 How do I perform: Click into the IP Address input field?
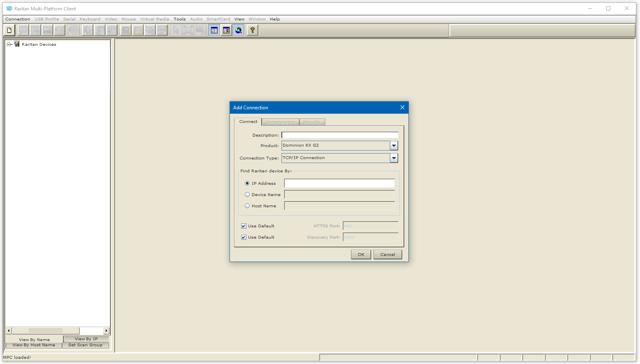click(x=339, y=183)
